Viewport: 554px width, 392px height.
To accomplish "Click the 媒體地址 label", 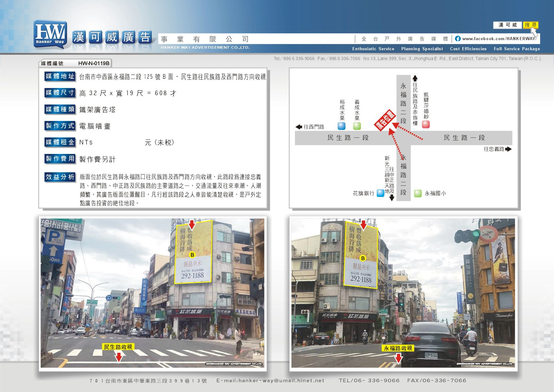I will pos(60,76).
